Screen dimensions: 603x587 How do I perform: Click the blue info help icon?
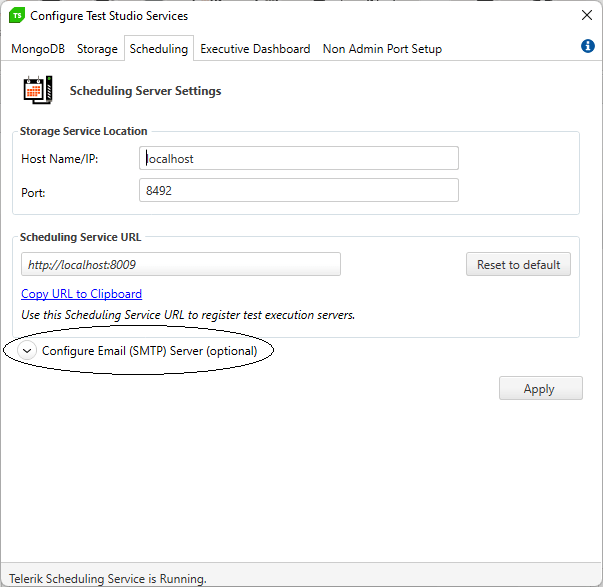pos(587,46)
